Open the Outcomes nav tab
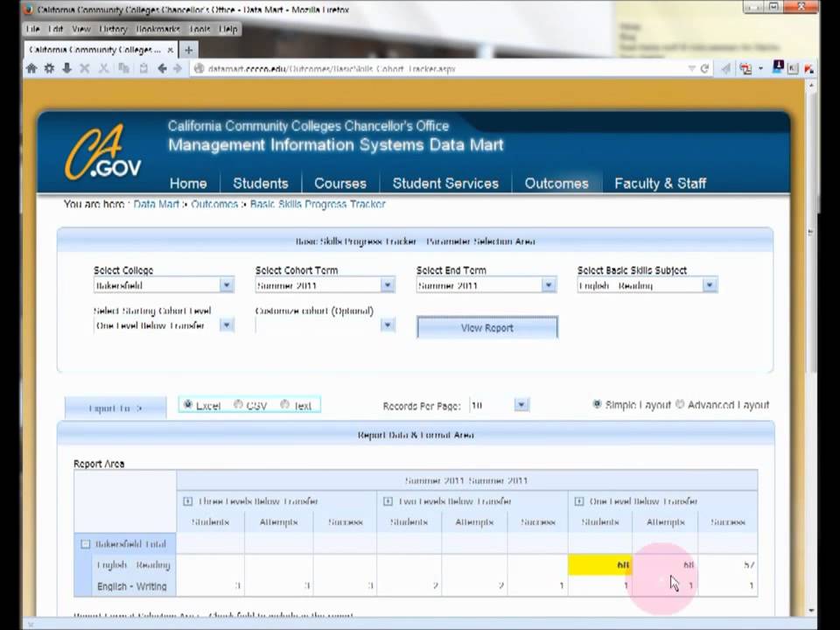This screenshot has width=840, height=630. 556,183
